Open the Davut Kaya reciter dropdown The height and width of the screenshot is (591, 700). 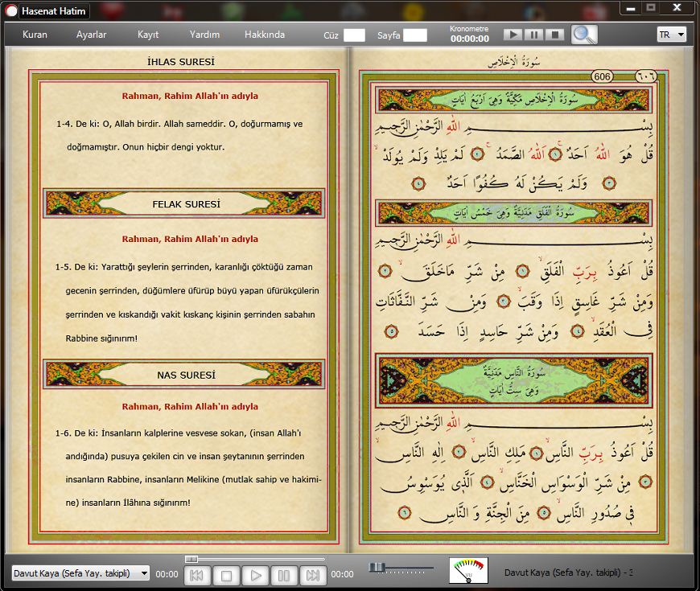tap(80, 573)
